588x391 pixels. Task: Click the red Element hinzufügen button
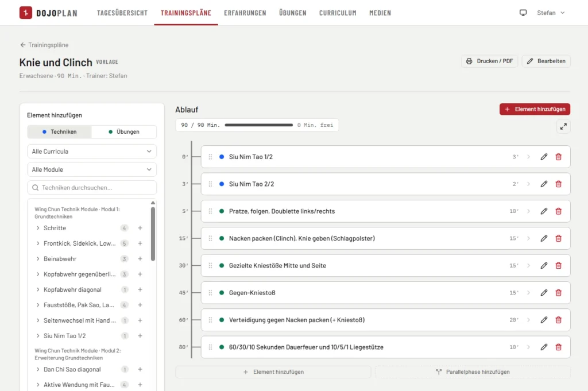[535, 109]
